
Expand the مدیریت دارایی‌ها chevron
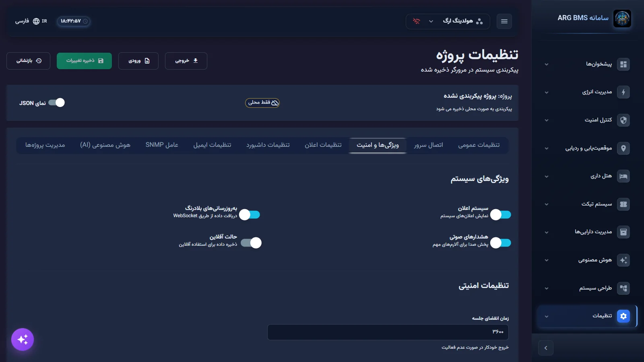(x=546, y=232)
